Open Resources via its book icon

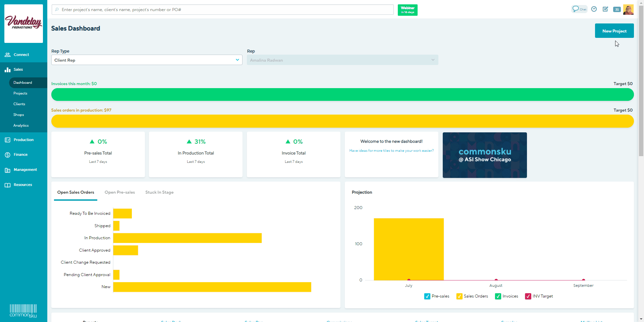(x=7, y=185)
